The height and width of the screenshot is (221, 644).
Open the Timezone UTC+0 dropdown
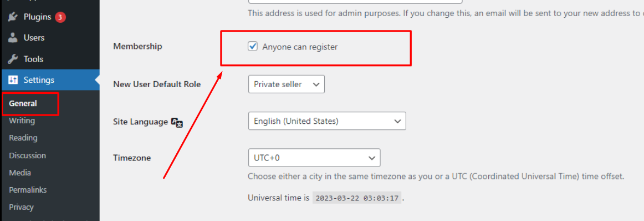(314, 158)
